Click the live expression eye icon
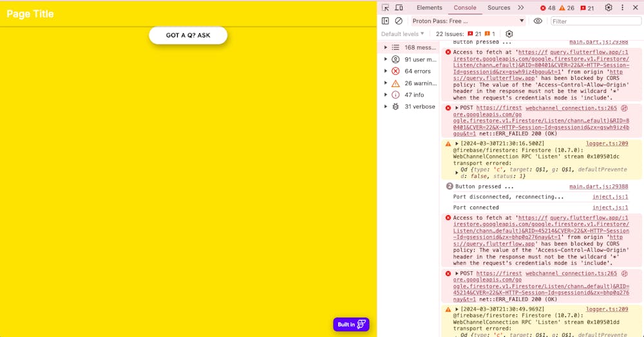 coord(538,21)
